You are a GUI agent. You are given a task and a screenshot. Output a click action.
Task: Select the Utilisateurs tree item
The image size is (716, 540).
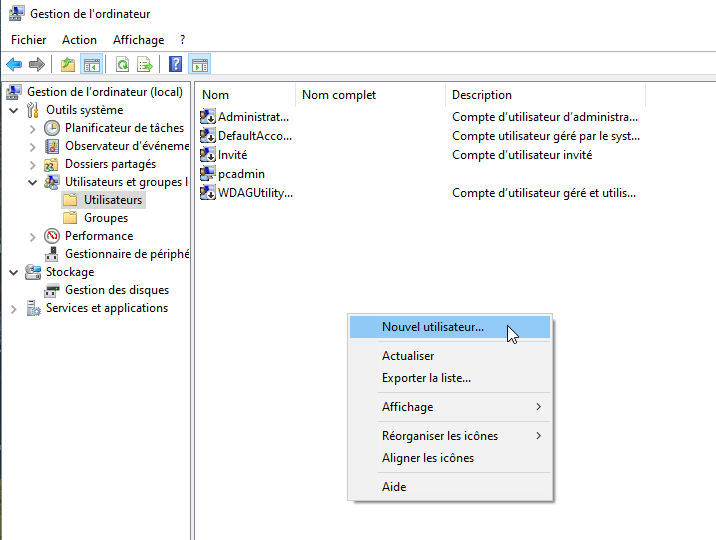pyautogui.click(x=113, y=200)
